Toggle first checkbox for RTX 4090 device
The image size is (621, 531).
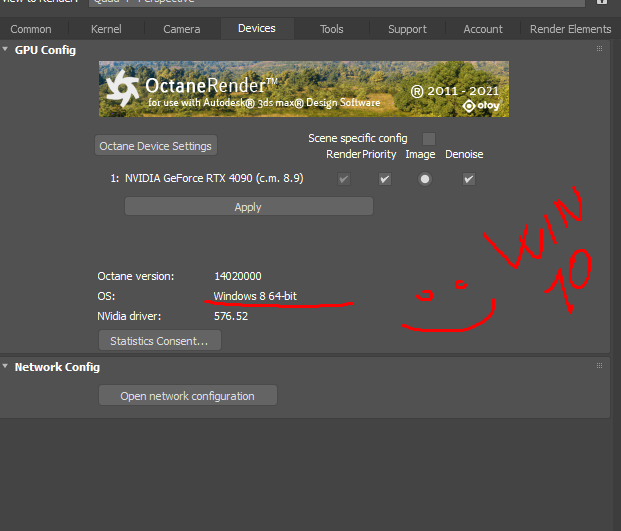pyautogui.click(x=344, y=179)
